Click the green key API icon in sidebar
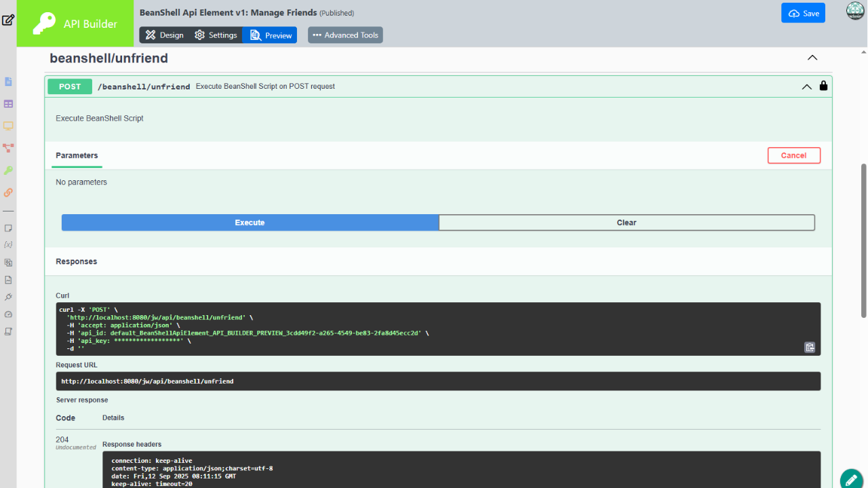 tap(8, 170)
